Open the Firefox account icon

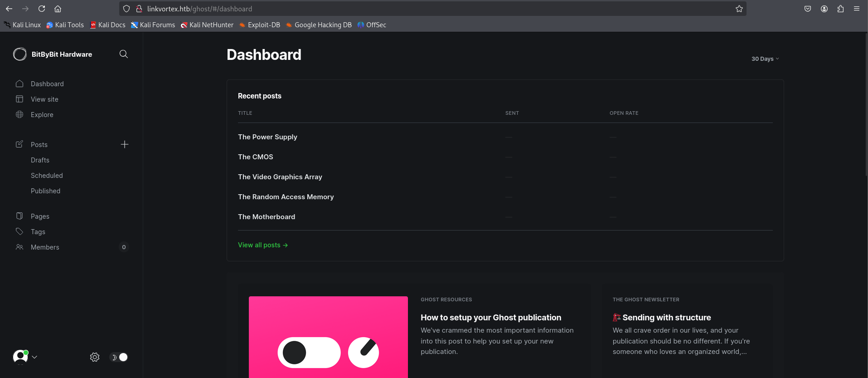point(824,9)
